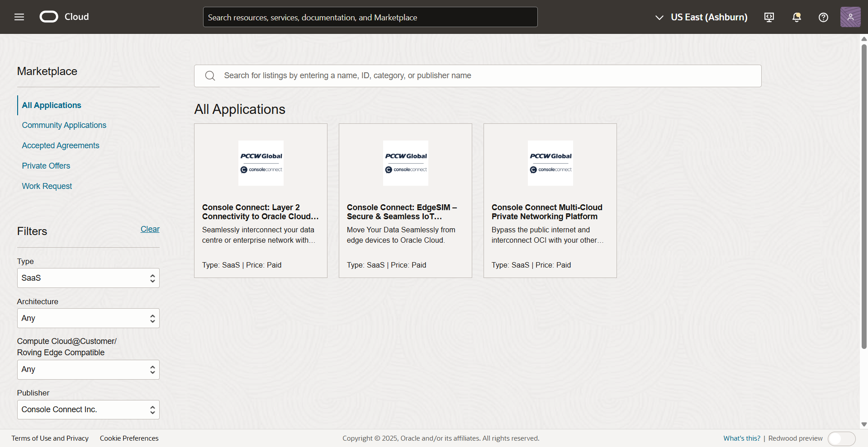
Task: Open Terms of Use and Privacy
Action: click(x=50, y=438)
